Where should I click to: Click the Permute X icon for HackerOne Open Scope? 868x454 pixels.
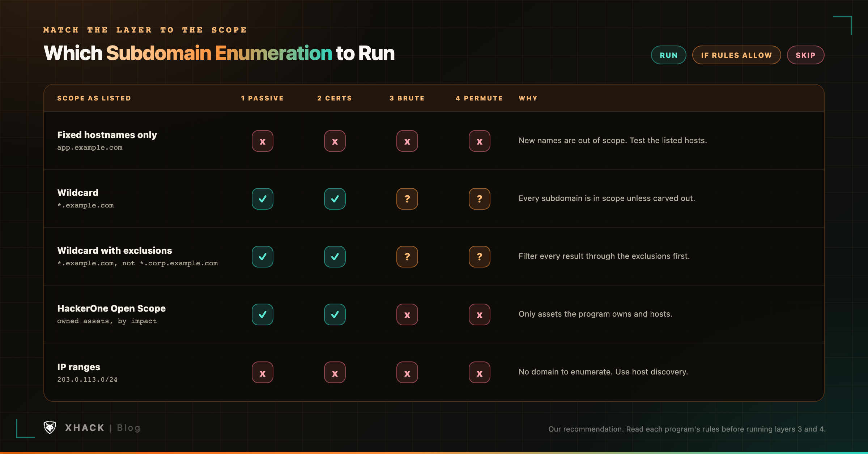pyautogui.click(x=480, y=314)
